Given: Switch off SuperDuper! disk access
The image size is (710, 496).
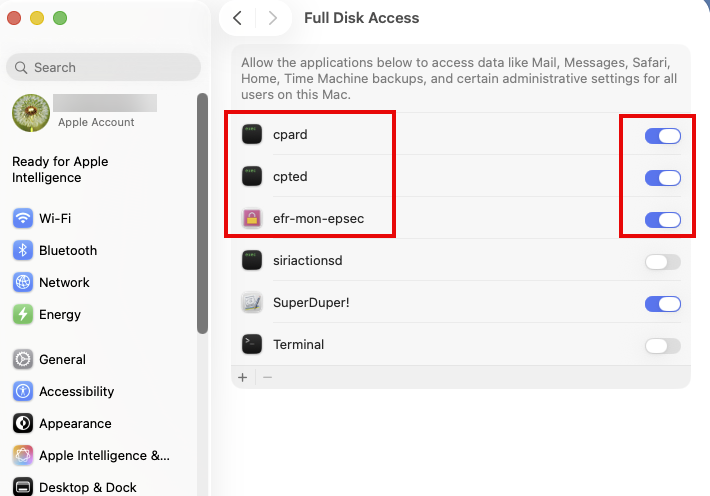Looking at the screenshot, I should (x=663, y=304).
